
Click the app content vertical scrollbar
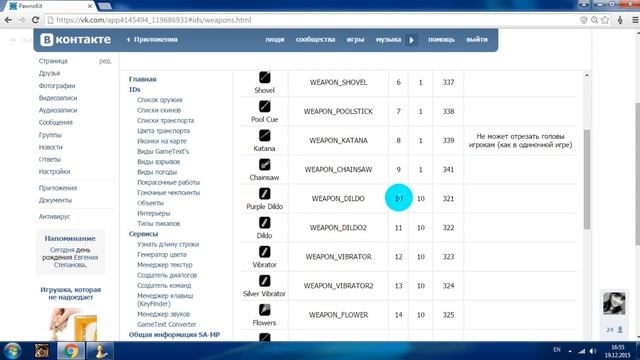[587, 179]
